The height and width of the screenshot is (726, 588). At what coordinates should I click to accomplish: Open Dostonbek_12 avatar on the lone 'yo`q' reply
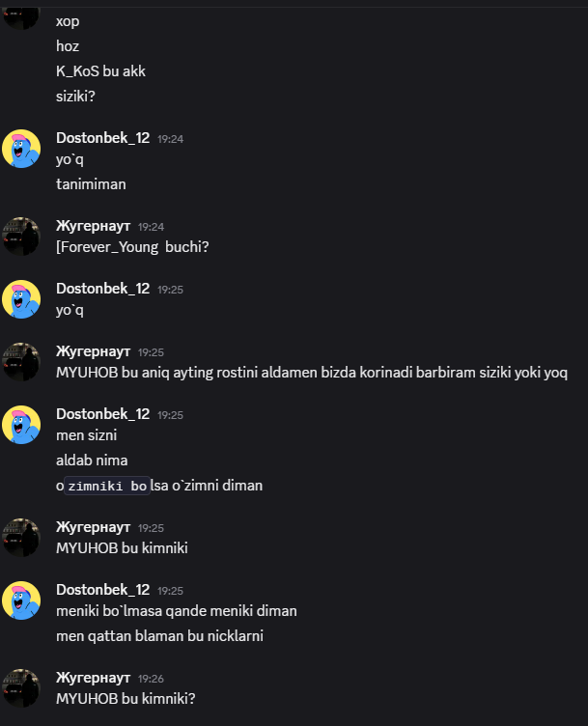click(x=21, y=299)
